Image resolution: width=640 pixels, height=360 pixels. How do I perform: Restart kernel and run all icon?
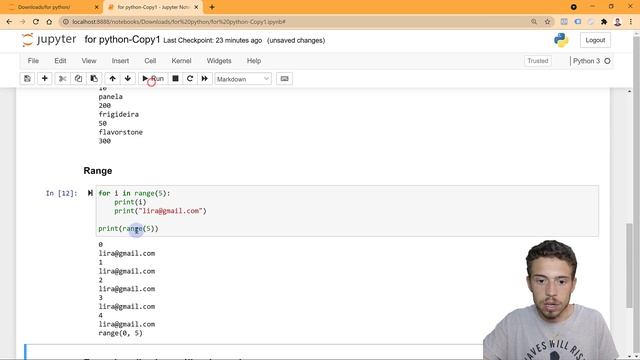pos(204,79)
